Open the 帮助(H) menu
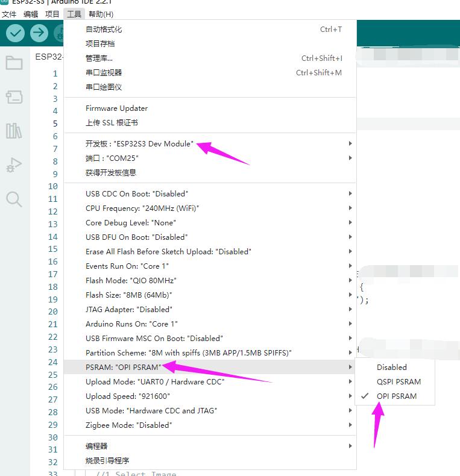The width and height of the screenshot is (460, 476). pyautogui.click(x=101, y=14)
